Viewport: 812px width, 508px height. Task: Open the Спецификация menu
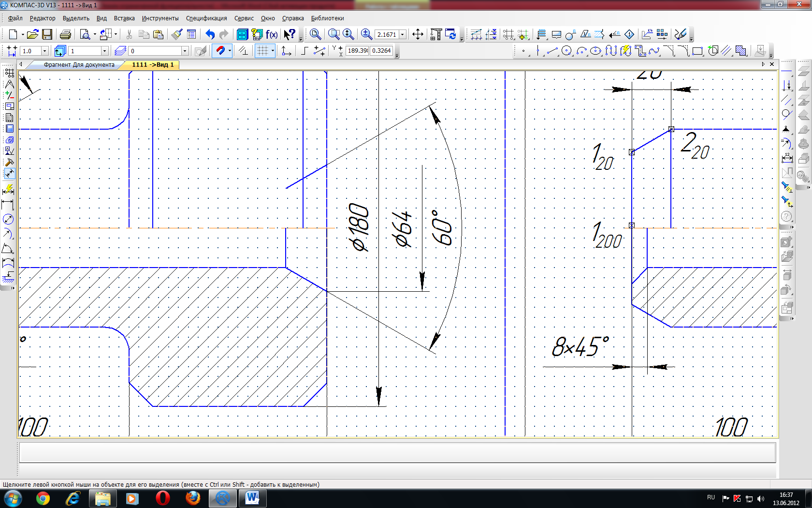pos(206,18)
